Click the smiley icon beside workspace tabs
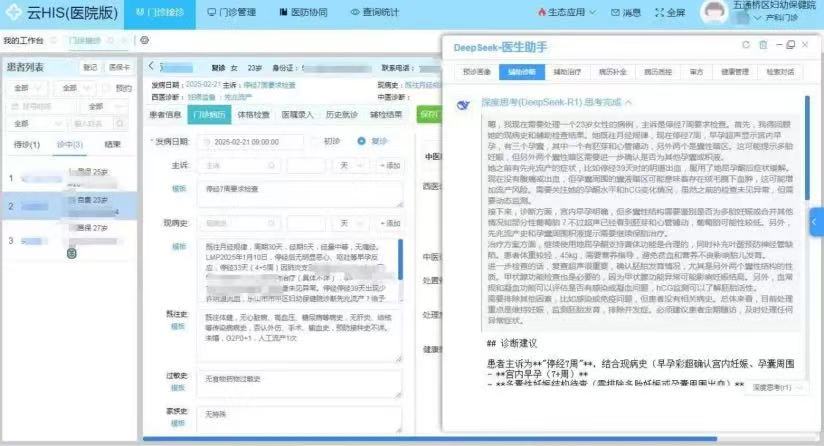824x446 pixels. coord(145,40)
